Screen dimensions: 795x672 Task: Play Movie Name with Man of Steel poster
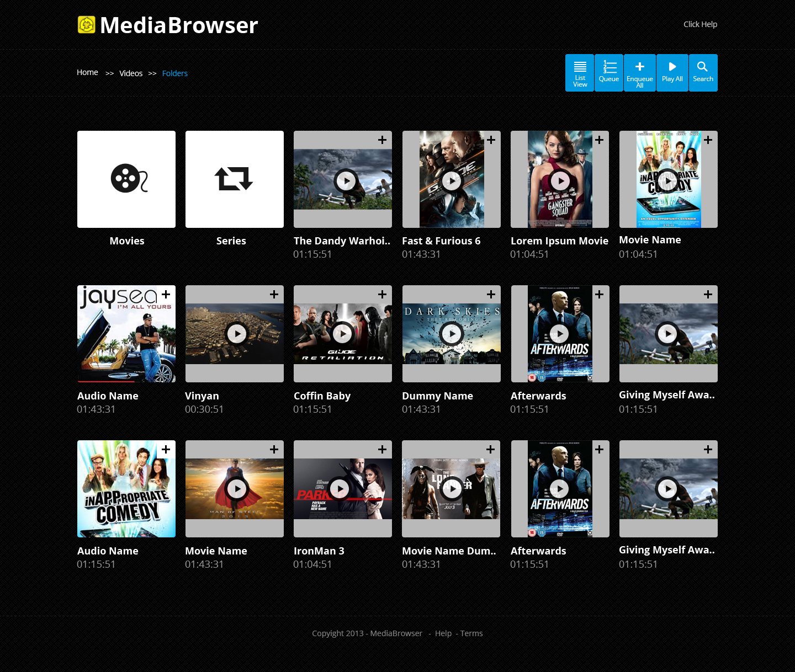coord(237,489)
